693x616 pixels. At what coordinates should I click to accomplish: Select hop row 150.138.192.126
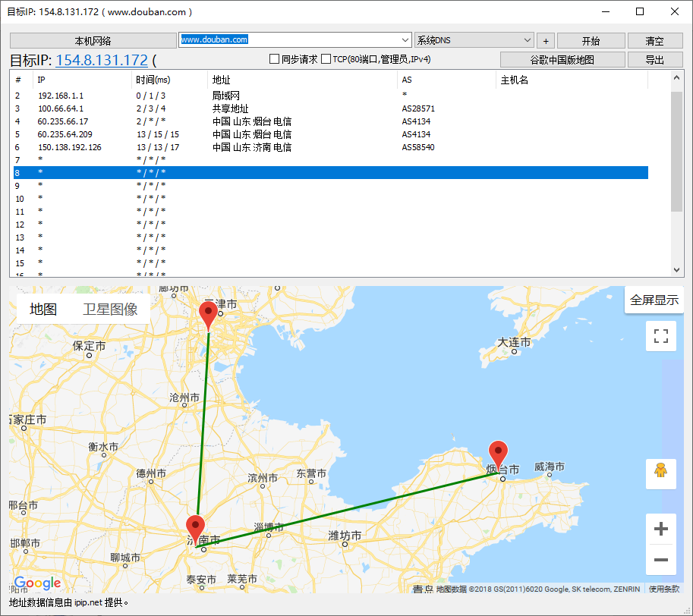[x=331, y=147]
